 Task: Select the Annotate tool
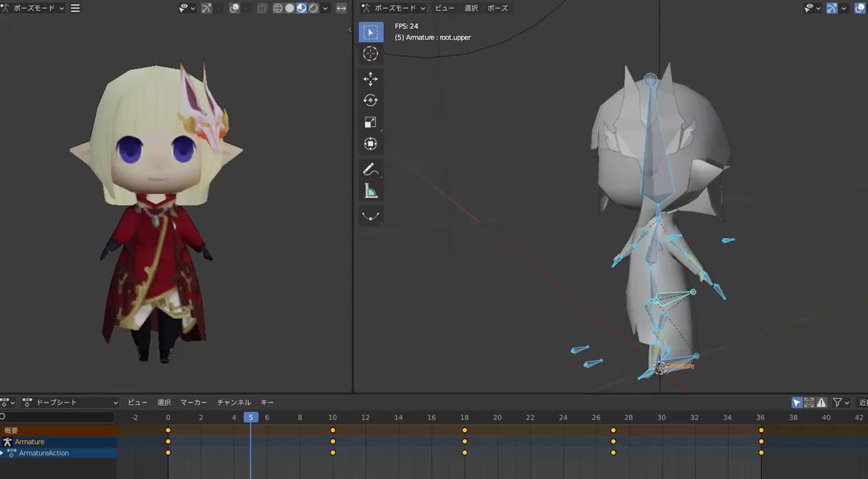coord(371,168)
